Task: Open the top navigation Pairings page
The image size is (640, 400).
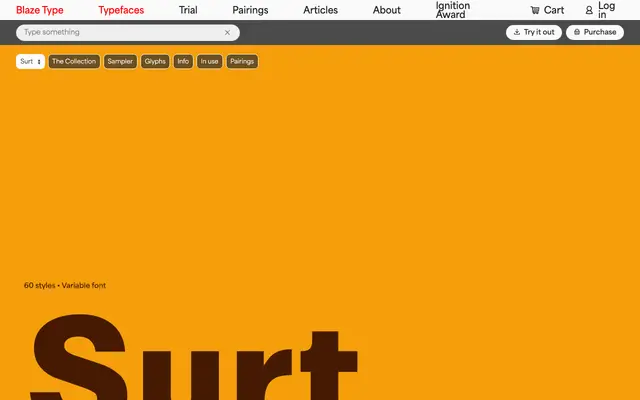Action: [250, 10]
